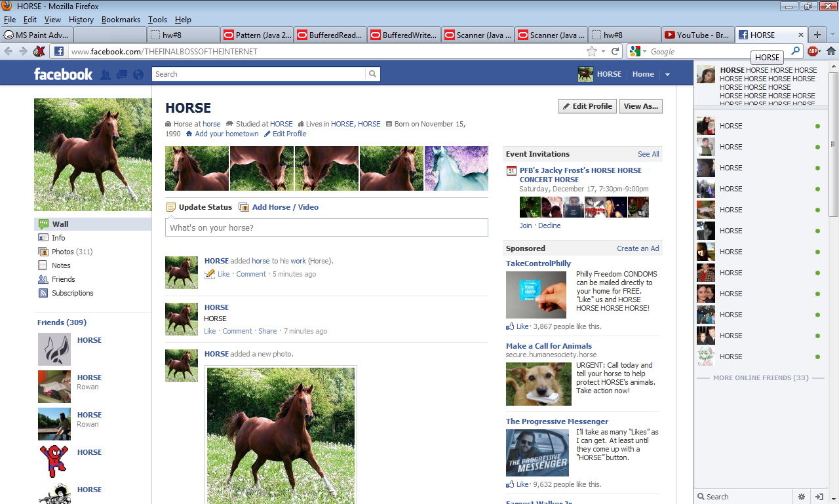The width and height of the screenshot is (839, 504).
Task: Click the Facebook address in the URL bar
Action: (164, 51)
